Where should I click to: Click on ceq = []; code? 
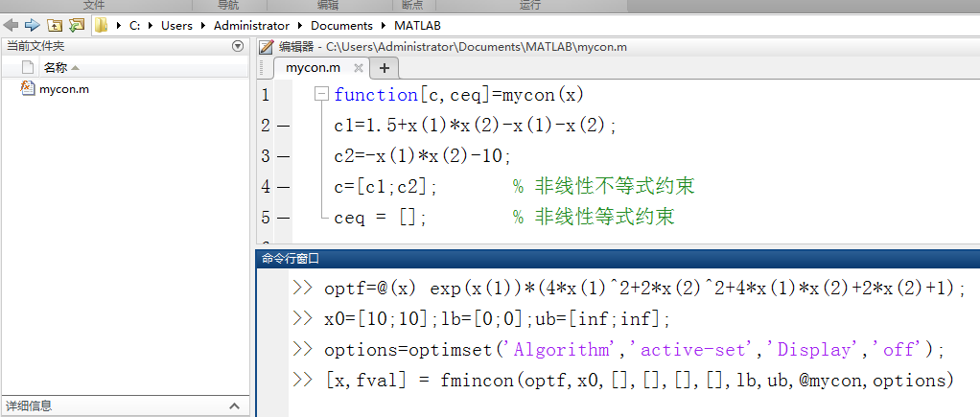(382, 219)
